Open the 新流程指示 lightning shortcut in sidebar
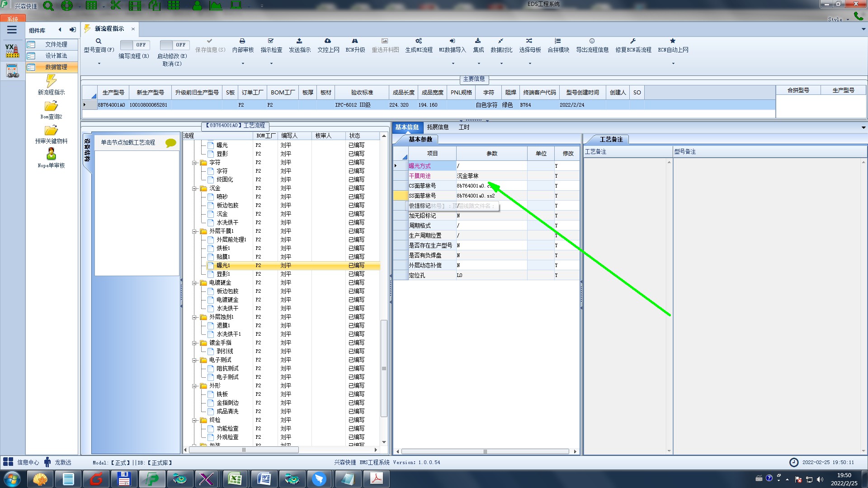 coord(51,81)
